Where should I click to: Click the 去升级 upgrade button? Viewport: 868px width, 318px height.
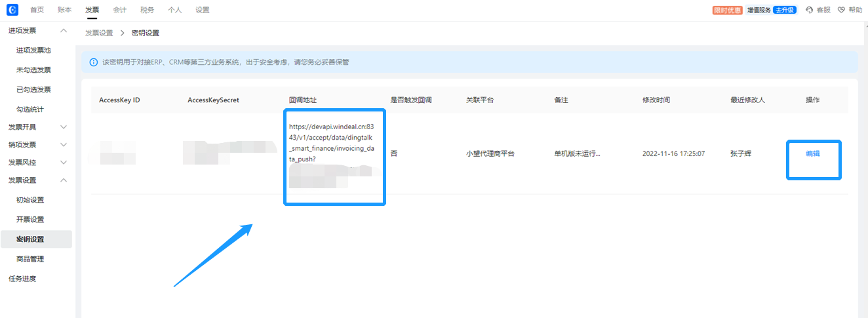point(785,10)
